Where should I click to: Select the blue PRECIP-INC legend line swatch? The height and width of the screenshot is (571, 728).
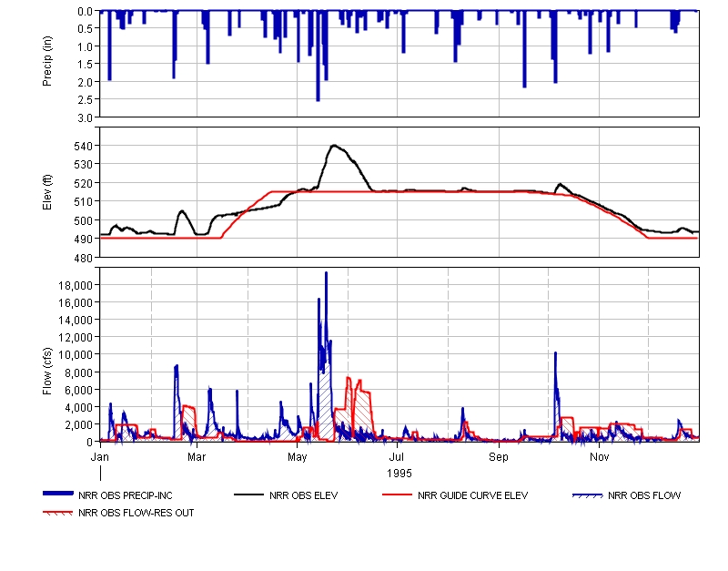58,494
